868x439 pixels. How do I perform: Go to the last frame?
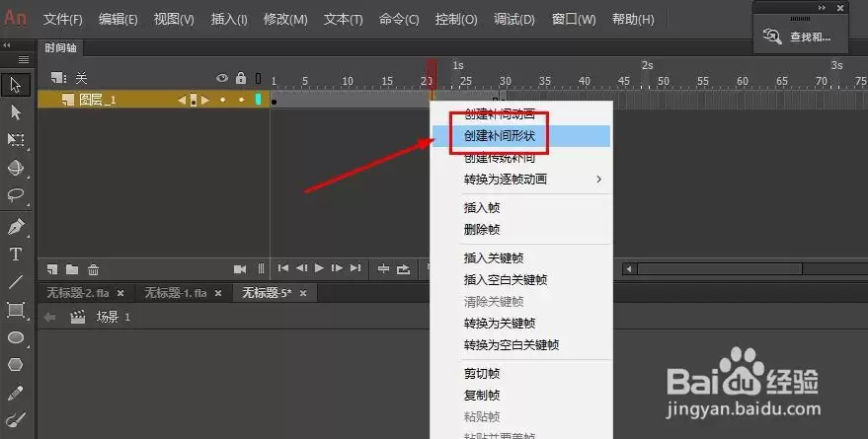(355, 268)
